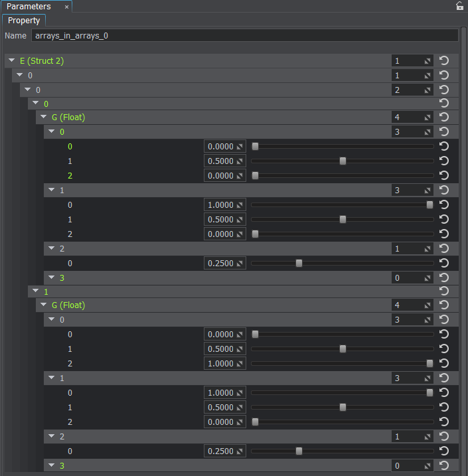Click drag-arrow icon on first 0.0000 value field
The image size is (468, 476).
click(240, 147)
